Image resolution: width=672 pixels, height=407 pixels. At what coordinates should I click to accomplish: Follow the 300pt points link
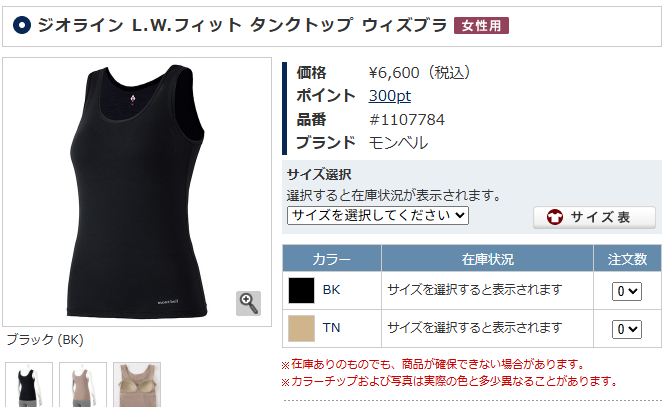click(x=390, y=96)
